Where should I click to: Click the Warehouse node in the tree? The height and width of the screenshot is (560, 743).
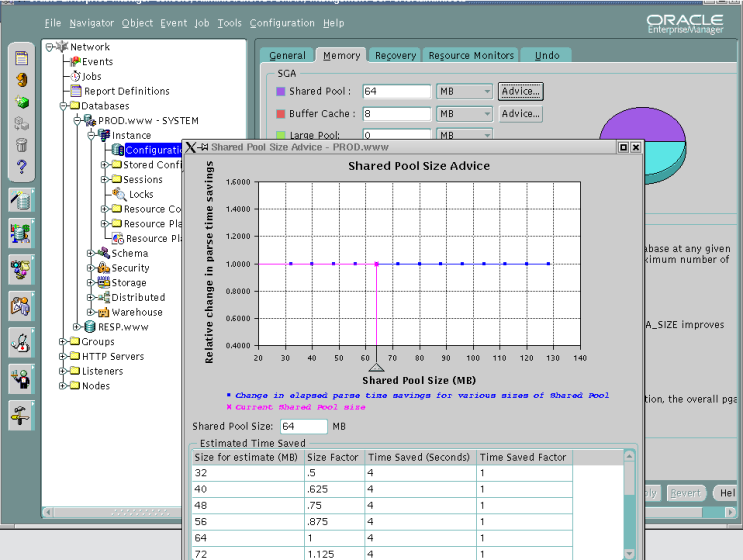pos(136,312)
